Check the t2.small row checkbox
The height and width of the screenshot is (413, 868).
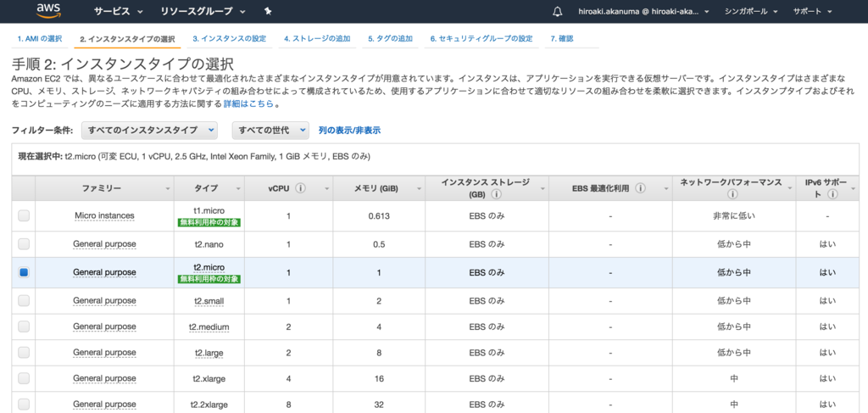[x=24, y=300]
